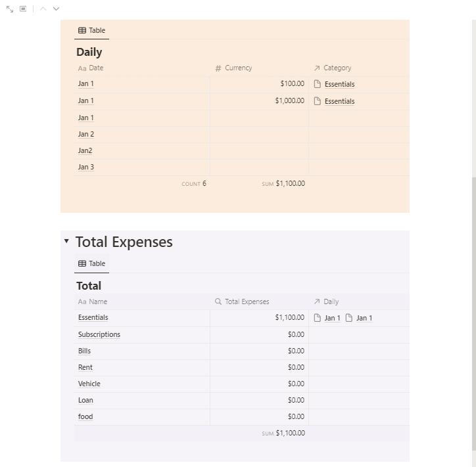
Task: Open page in full view
Action: (x=10, y=9)
